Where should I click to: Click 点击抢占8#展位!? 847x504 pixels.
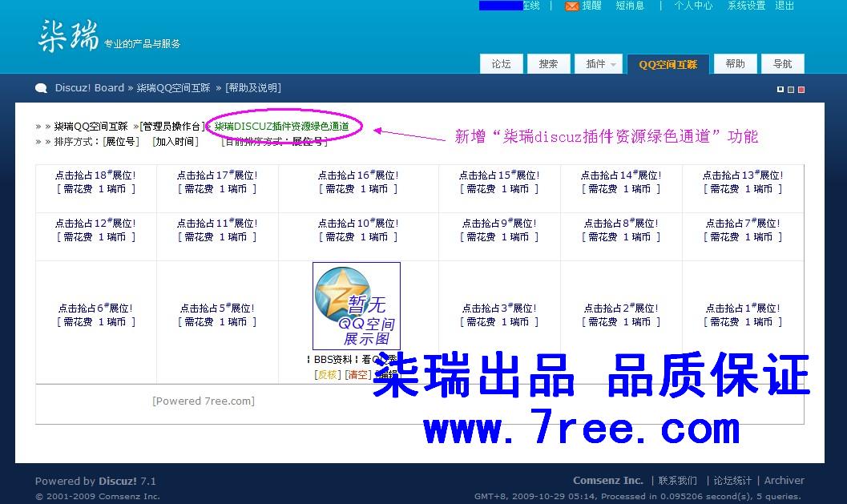click(621, 223)
